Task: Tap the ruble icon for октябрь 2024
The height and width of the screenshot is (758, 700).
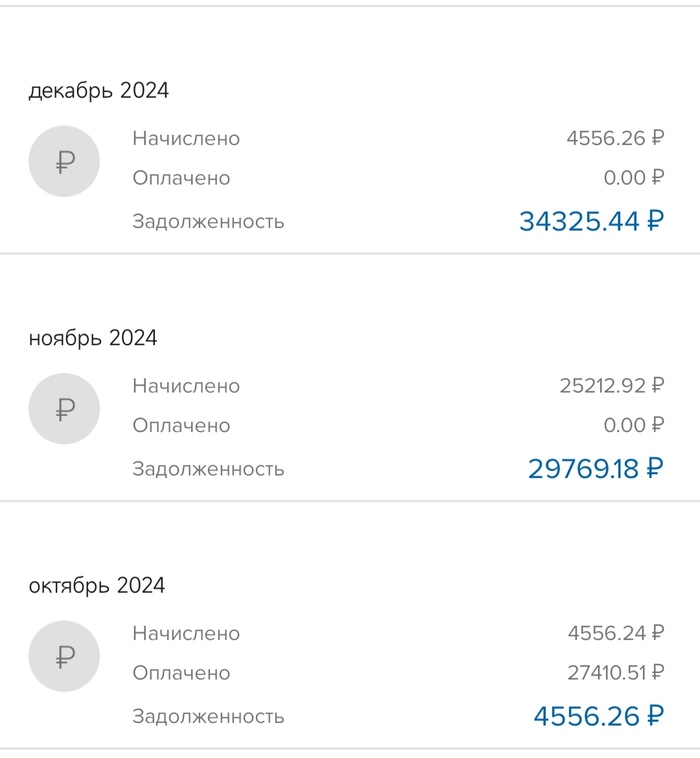Action: [65, 656]
